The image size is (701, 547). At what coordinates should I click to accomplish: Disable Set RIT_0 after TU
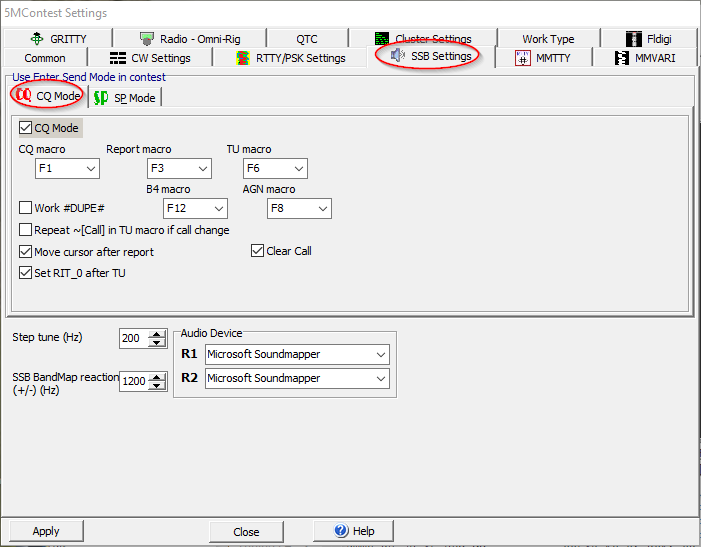(x=26, y=272)
